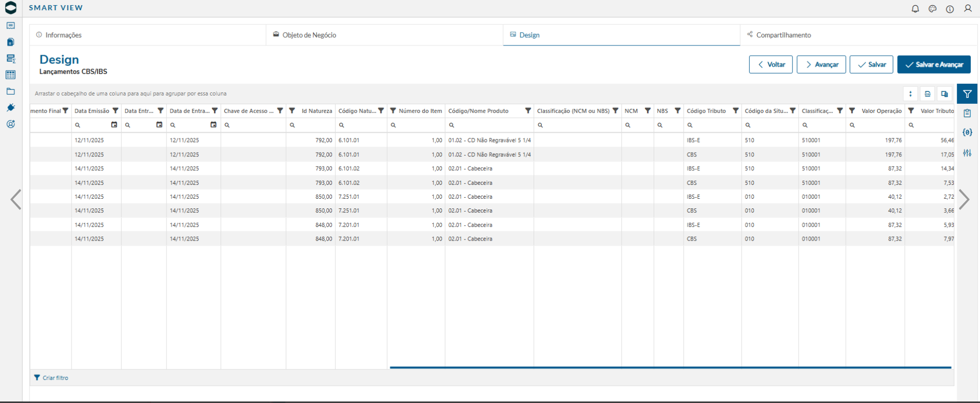Open the filter menu for the Classificação (NCM ou NBS) column
The image size is (980, 403).
[x=615, y=111]
